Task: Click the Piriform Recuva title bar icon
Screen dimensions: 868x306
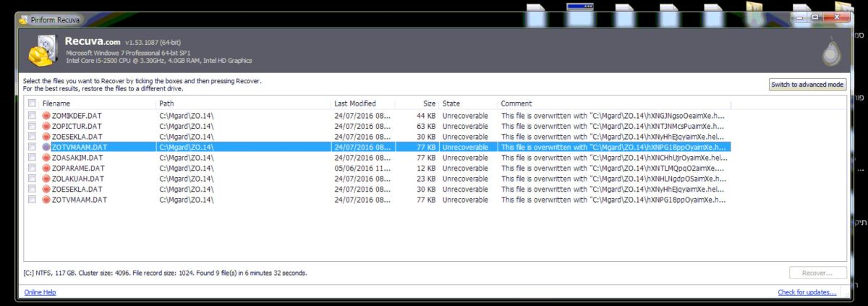Action: (22, 18)
